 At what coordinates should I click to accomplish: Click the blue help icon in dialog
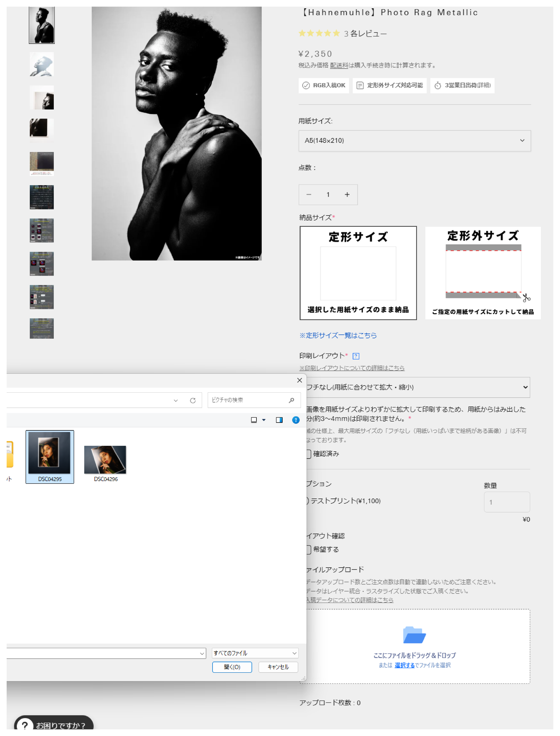[x=296, y=420]
